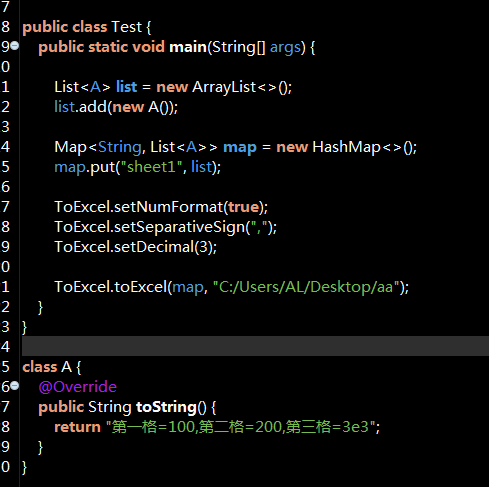Screen dimensions: 489x487
Task: Click the @Override annotation
Action: pyautogui.click(x=78, y=387)
